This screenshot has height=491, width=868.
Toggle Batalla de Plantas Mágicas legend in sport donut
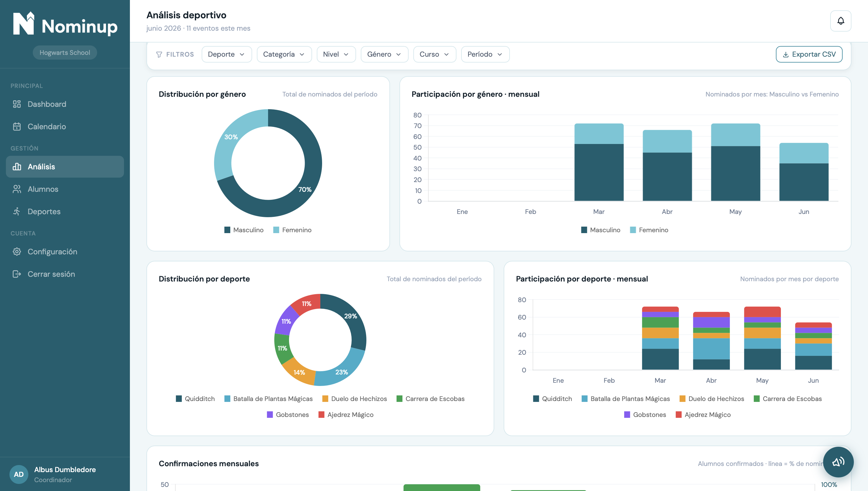(269, 399)
